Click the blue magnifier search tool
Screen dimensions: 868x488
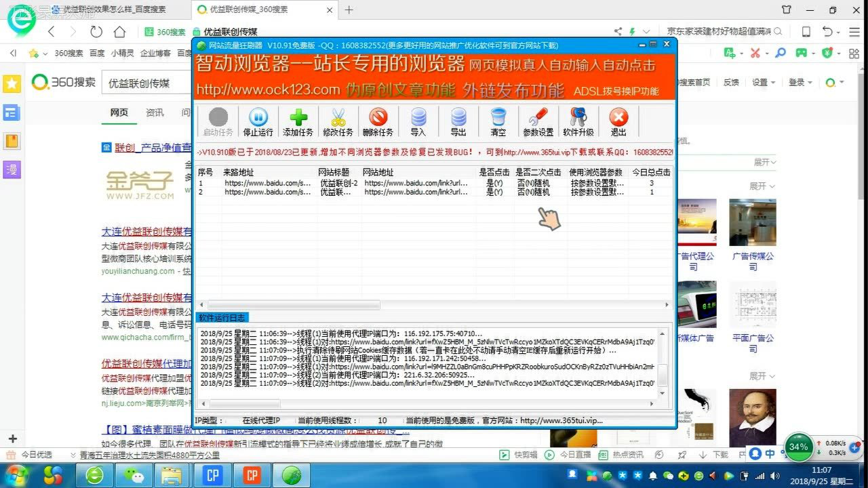point(781,53)
